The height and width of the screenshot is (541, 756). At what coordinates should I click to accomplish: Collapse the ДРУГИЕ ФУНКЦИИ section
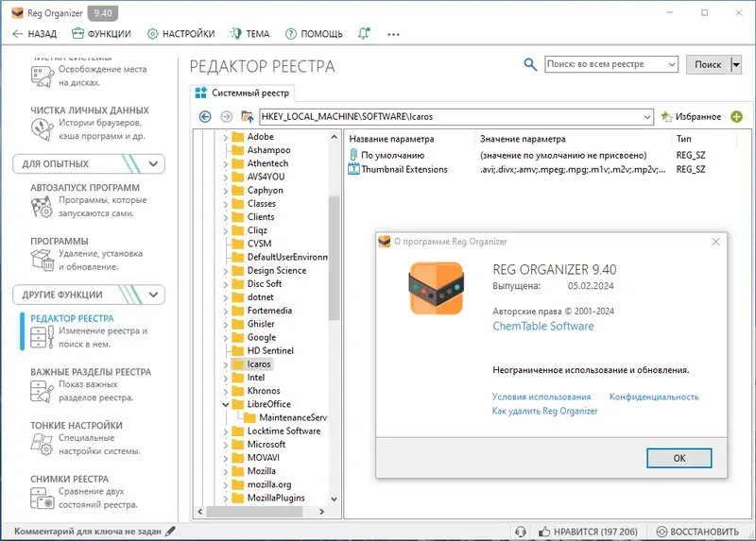tap(153, 295)
